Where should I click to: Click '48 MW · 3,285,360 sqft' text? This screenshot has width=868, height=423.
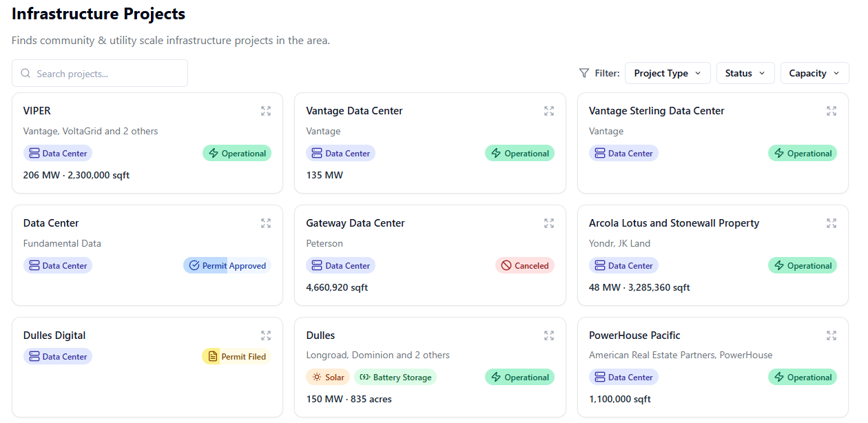639,287
